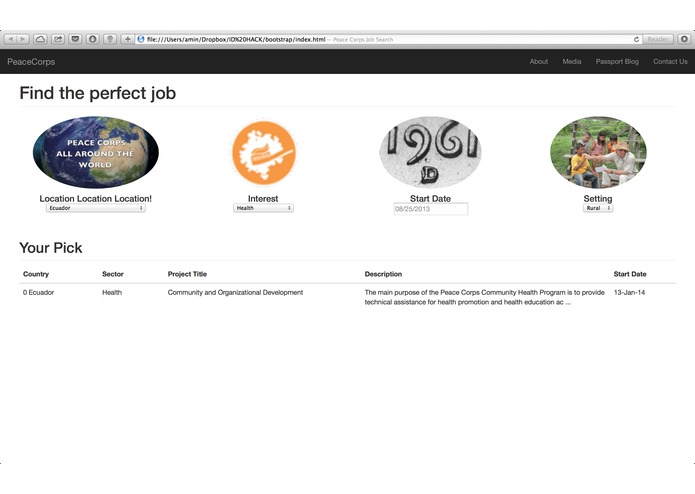This screenshot has width=695, height=494.
Task: Open the Contact Us nav item
Action: coord(670,62)
